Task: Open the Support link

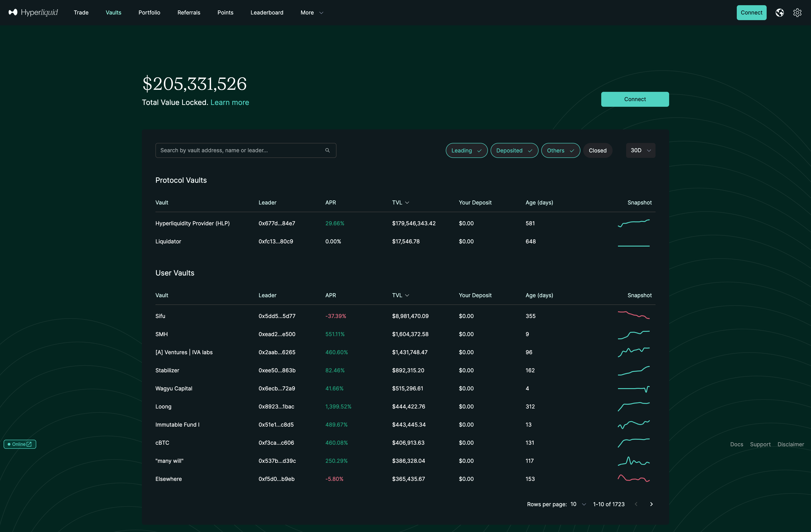Action: coord(760,444)
